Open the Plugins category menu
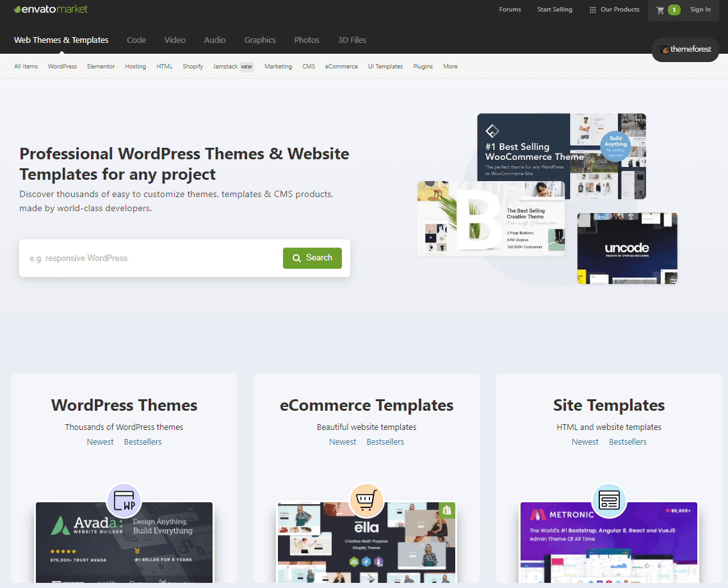The image size is (728, 588). (423, 67)
